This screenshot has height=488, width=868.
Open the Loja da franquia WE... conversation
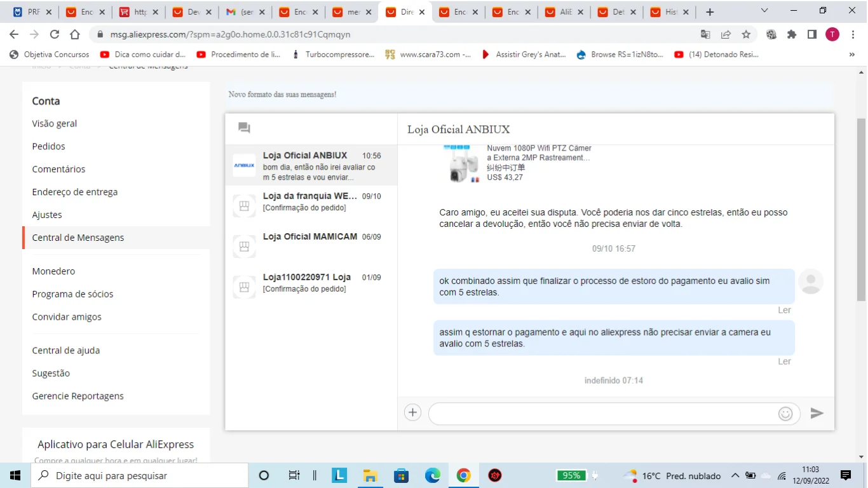click(x=311, y=206)
